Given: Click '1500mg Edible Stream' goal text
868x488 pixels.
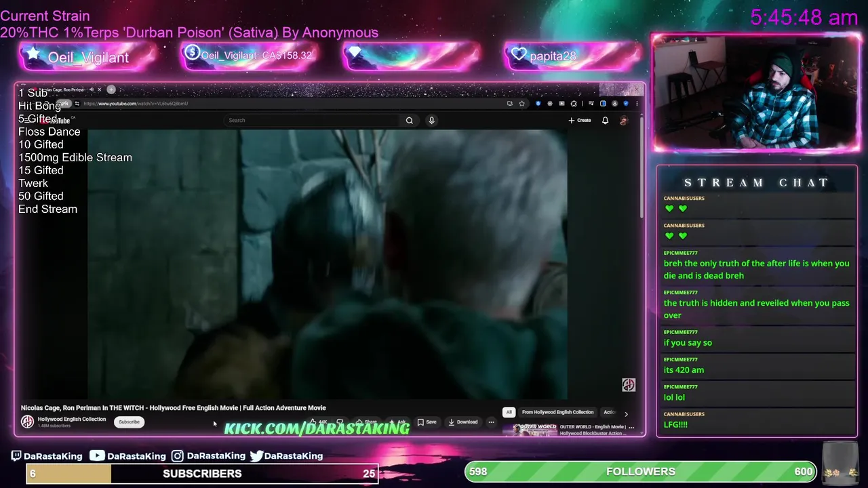Looking at the screenshot, I should [75, 158].
